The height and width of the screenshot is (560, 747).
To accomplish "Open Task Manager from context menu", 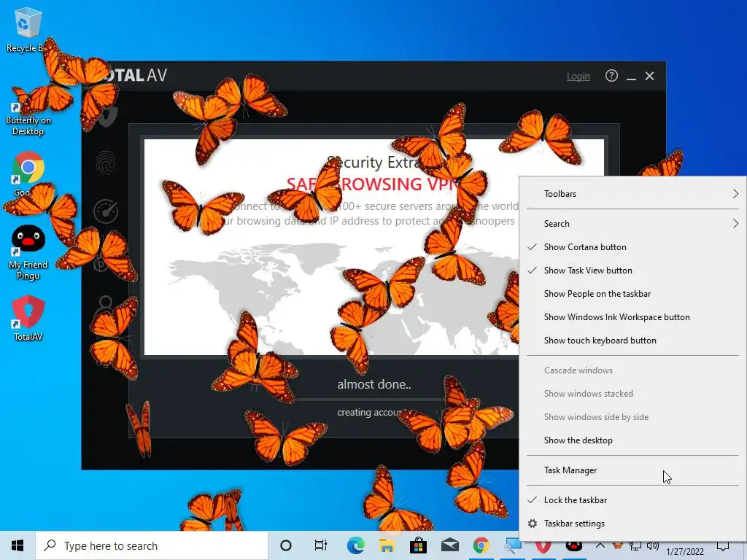I will pyautogui.click(x=632, y=470).
